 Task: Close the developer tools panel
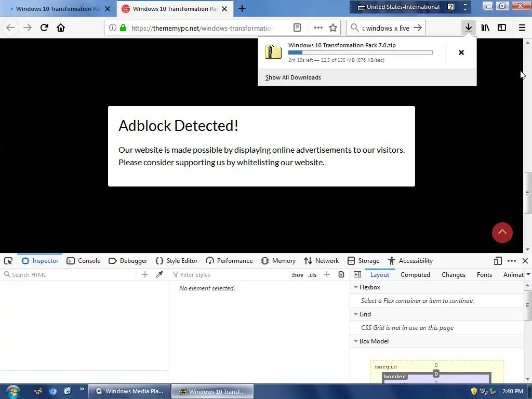(525, 261)
